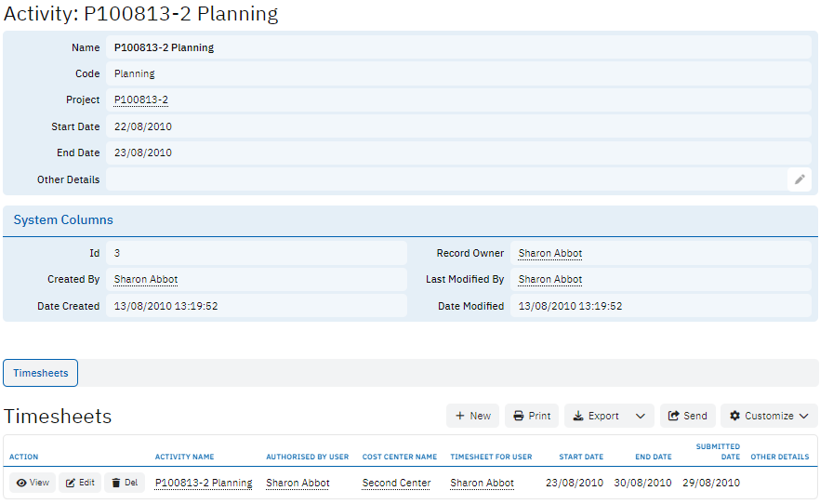Send the timesheets list
Screen dimensions: 820x504
click(x=687, y=416)
